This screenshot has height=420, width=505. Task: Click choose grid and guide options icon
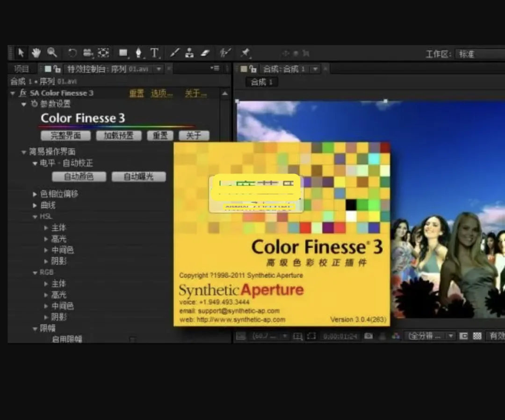297,337
